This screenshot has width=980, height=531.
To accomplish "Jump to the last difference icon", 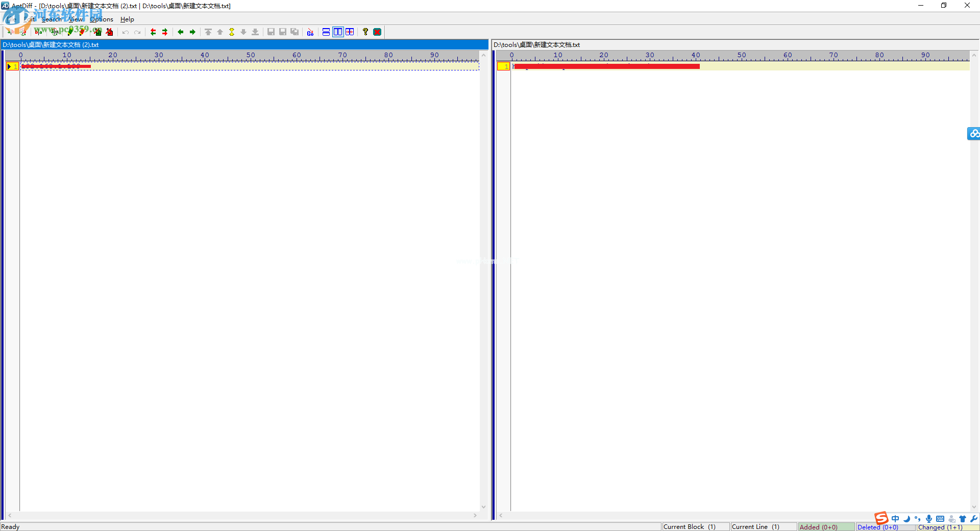I will [x=255, y=32].
